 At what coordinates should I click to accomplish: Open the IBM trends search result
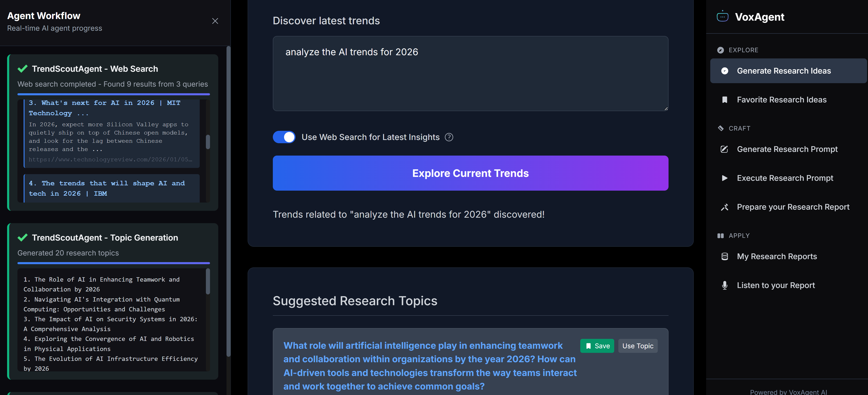click(106, 188)
